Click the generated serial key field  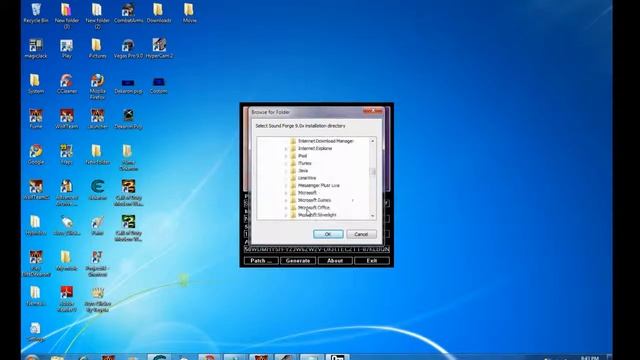[317, 249]
